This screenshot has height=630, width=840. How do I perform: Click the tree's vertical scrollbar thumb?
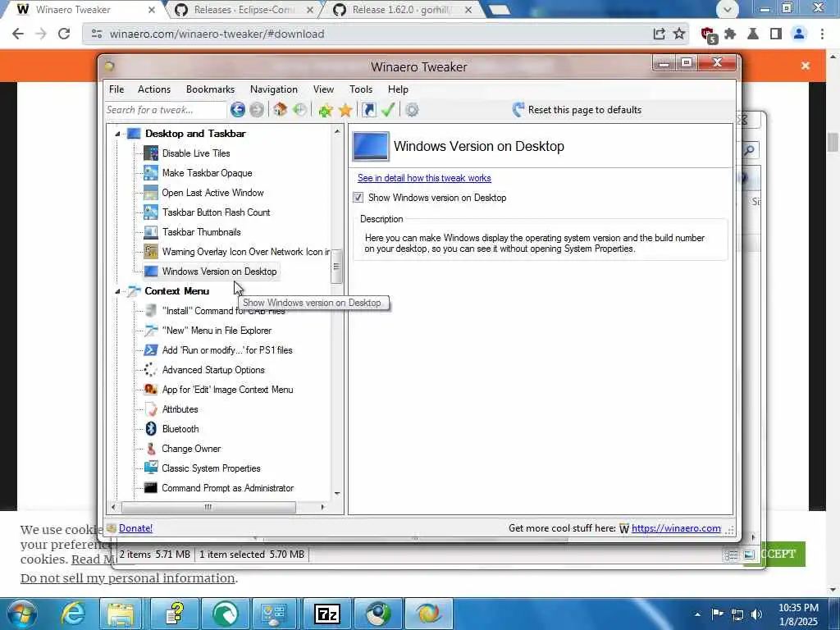point(336,267)
